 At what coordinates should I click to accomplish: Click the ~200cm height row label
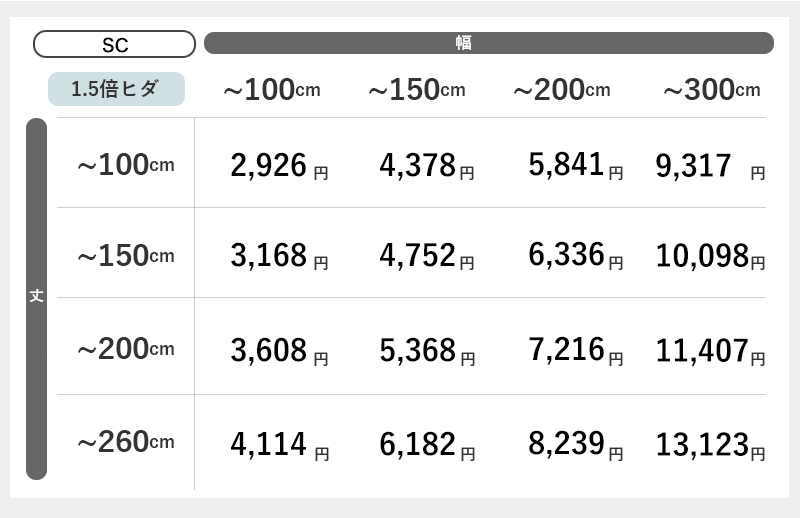tap(126, 349)
